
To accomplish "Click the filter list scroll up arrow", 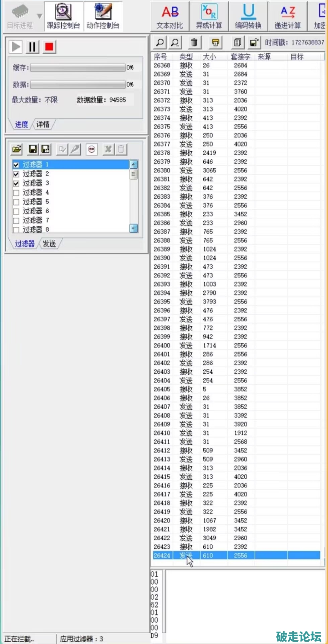I will pyautogui.click(x=133, y=164).
